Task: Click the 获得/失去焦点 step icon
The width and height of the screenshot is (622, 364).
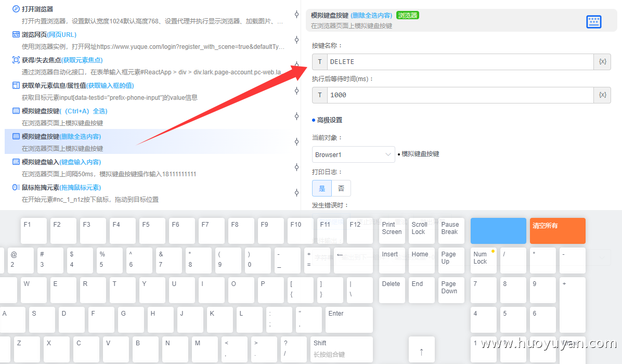Action: 16,60
